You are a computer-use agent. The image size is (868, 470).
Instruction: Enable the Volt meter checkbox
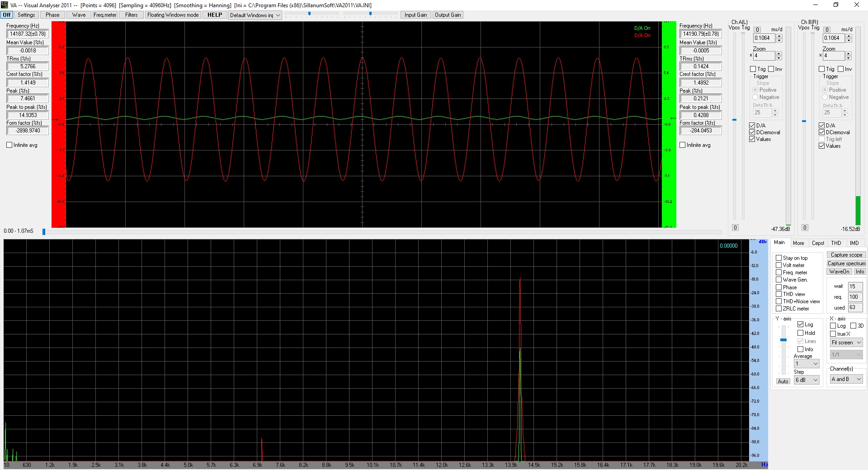click(x=779, y=265)
